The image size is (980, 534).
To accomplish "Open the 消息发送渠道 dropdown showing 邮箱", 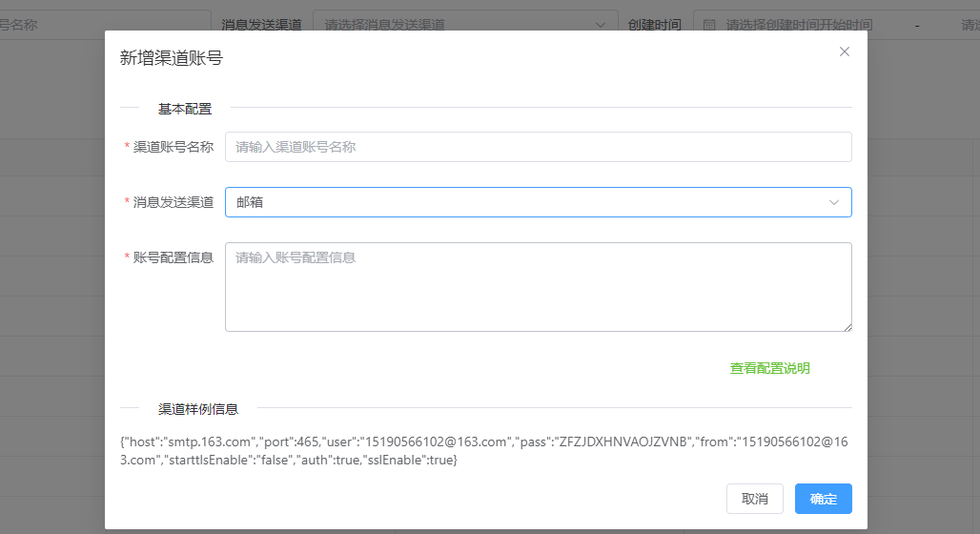I will (538, 202).
